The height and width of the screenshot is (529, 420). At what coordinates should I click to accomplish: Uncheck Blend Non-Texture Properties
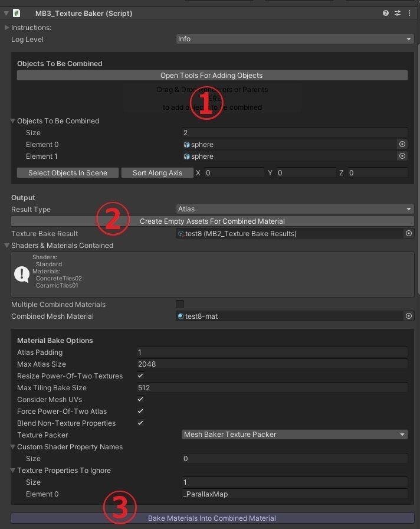click(140, 423)
